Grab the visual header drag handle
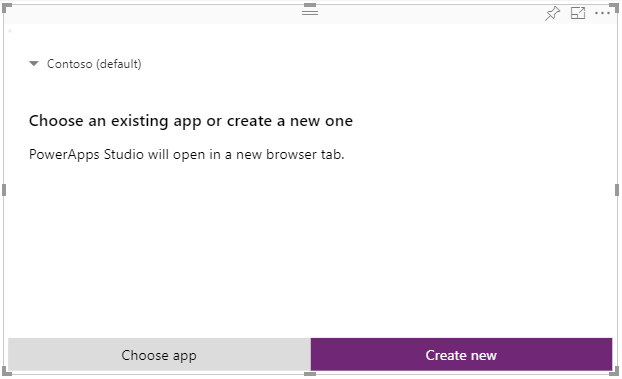Image resolution: width=622 pixels, height=379 pixels. tap(310, 13)
